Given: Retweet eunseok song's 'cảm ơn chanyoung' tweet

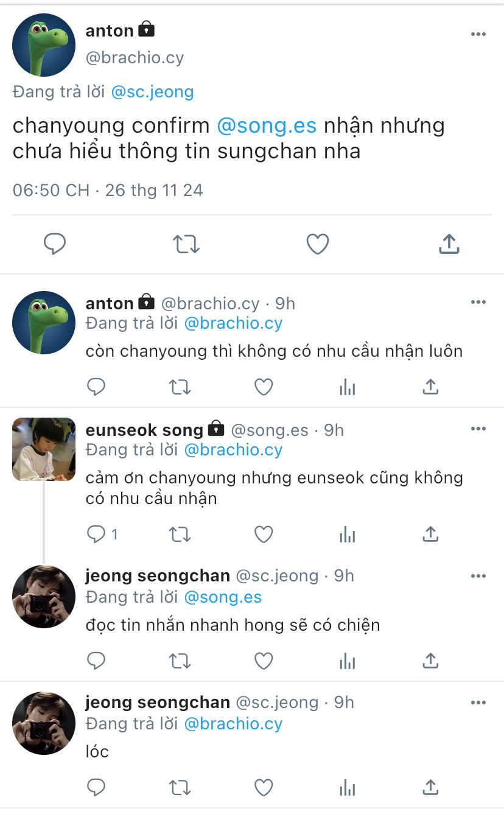Looking at the screenshot, I should tap(180, 535).
